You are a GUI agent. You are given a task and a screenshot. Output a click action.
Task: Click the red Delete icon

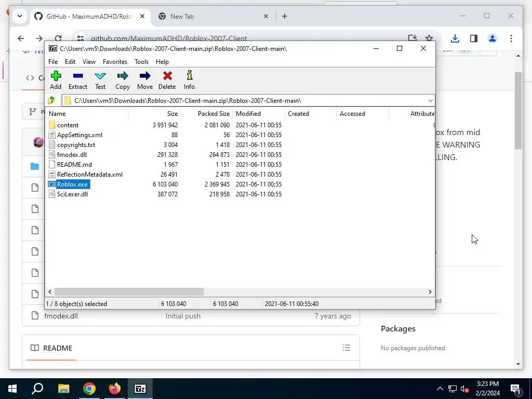(167, 76)
